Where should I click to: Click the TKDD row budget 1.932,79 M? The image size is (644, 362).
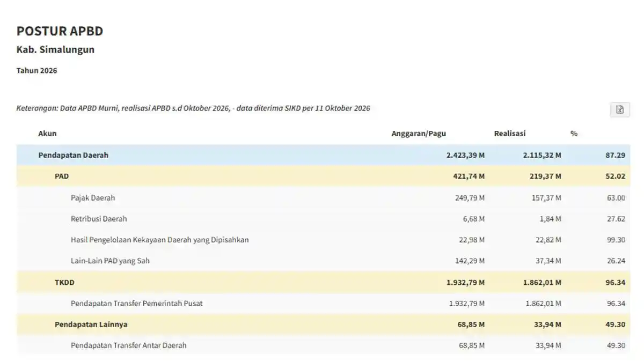[x=466, y=283]
